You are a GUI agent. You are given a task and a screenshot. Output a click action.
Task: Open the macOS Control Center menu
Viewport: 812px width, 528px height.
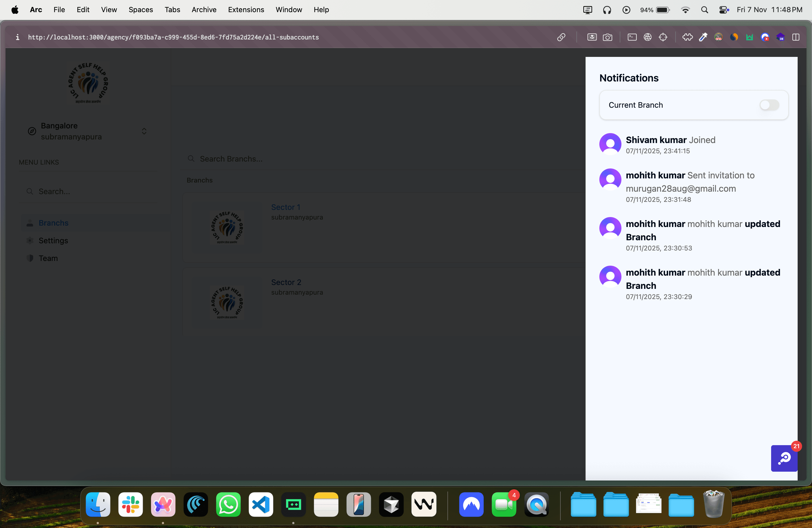tap(723, 10)
